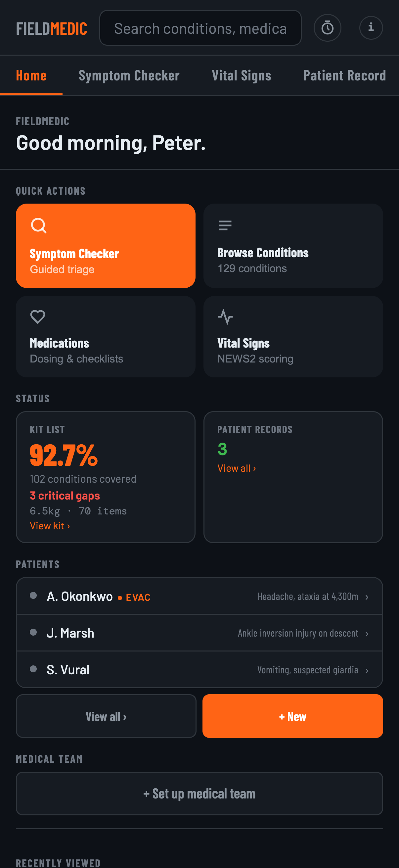Open View all under Patient Records

click(x=237, y=468)
